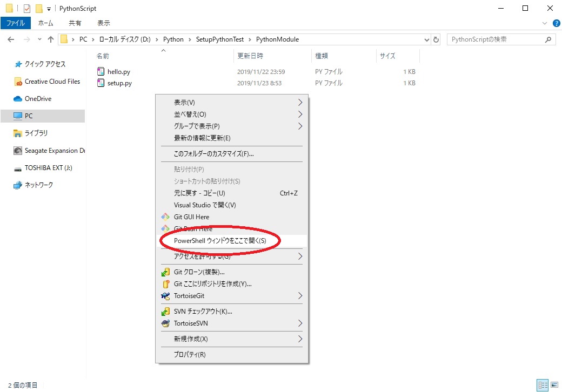Choose このフォルダーのカスタマイズ(F)...

232,153
